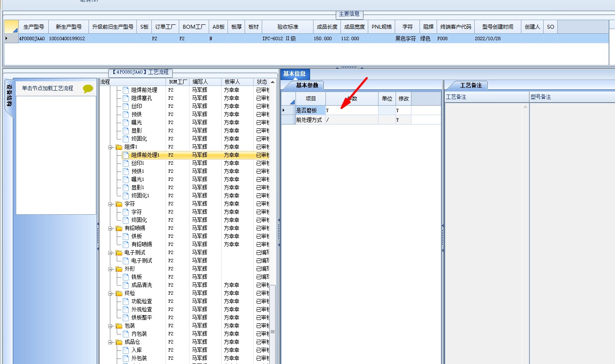
Task: Click the document icon of 内包装
Action: tap(126, 334)
